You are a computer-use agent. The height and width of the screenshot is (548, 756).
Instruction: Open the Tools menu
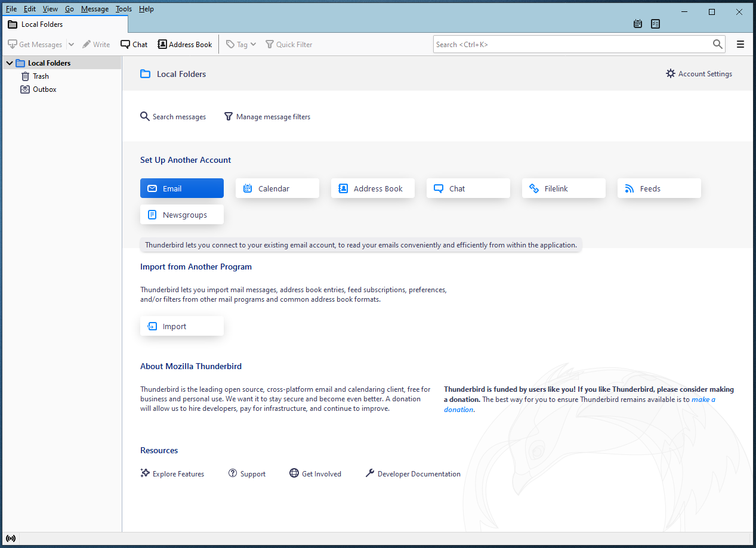point(124,9)
